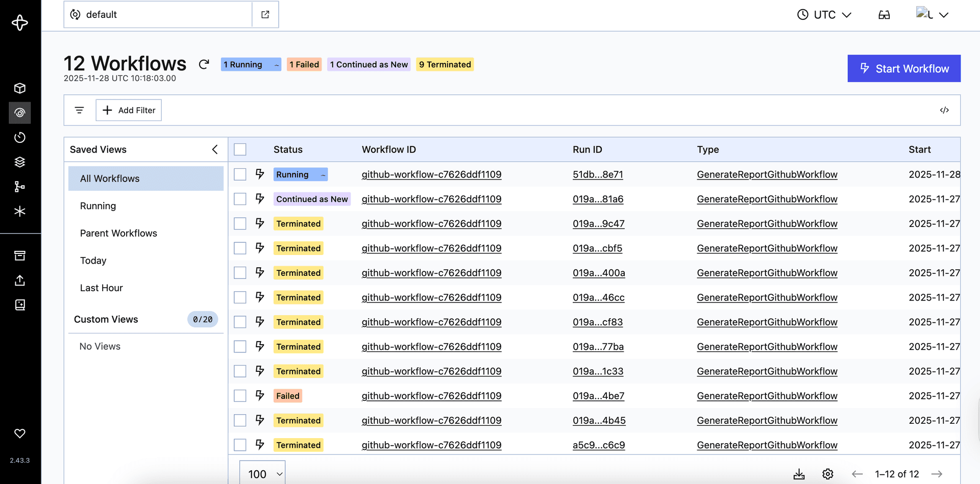980x484 pixels.
Task: Open Run ID 51db...8e71
Action: 598,174
